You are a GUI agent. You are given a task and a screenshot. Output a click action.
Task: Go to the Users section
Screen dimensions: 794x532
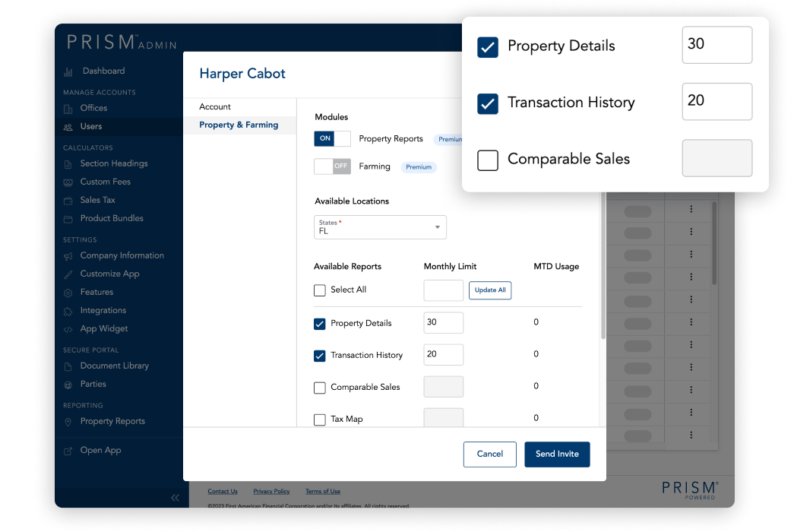point(91,128)
